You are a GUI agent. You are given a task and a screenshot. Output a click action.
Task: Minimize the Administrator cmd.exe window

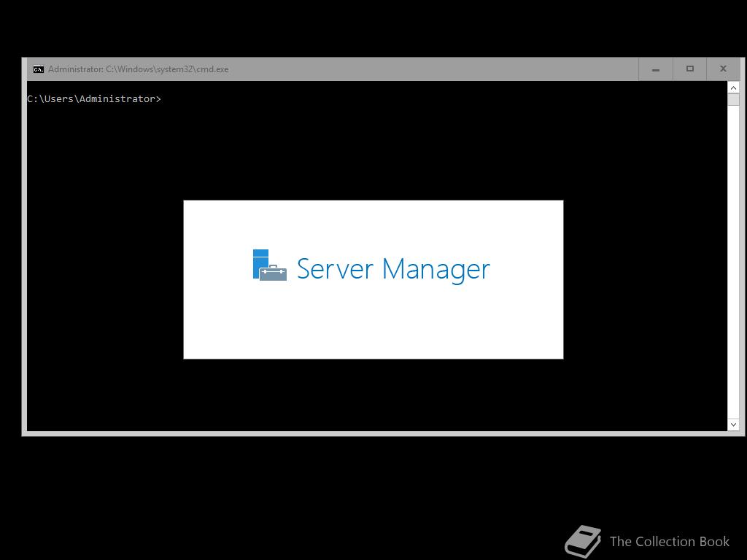coord(656,69)
